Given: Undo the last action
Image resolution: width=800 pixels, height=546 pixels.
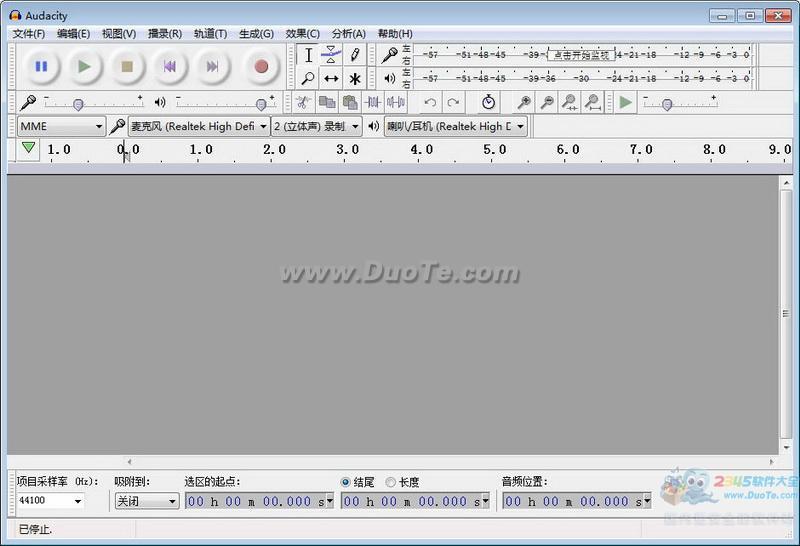Looking at the screenshot, I should pos(430,103).
